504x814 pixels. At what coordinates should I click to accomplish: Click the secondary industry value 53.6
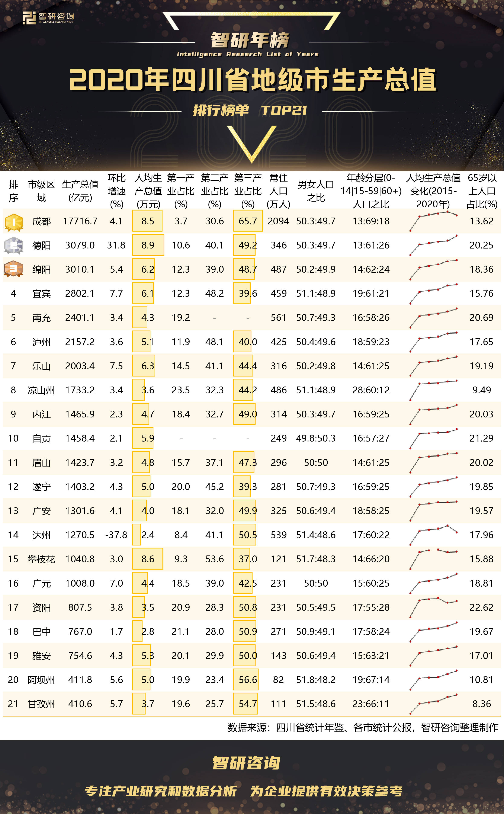(x=214, y=559)
